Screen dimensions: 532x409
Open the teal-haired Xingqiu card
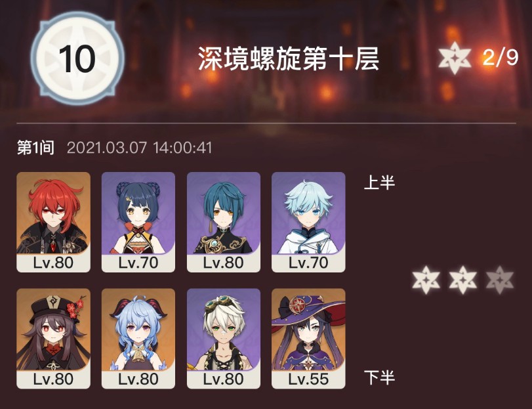coord(224,222)
